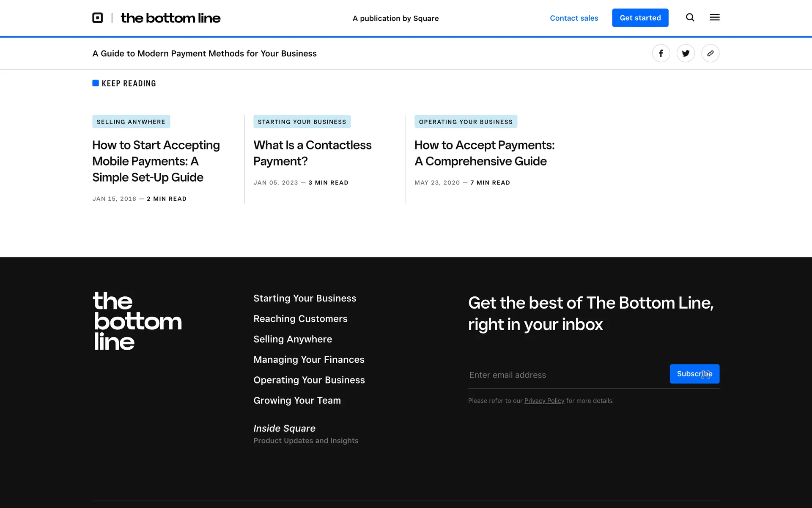Click the bottom line footer logo
812x508 pixels.
click(x=137, y=320)
